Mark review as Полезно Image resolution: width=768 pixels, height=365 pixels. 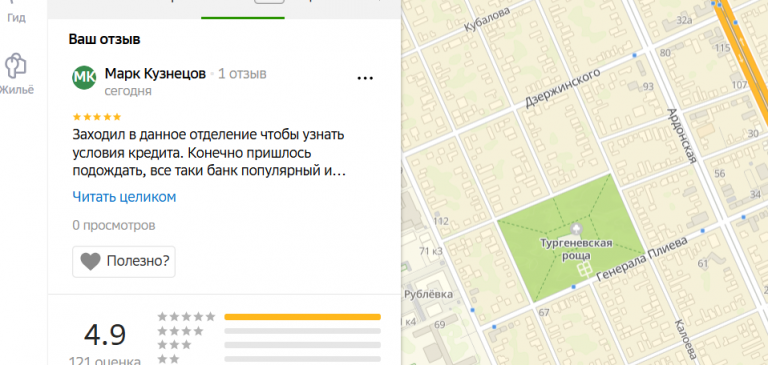[124, 262]
